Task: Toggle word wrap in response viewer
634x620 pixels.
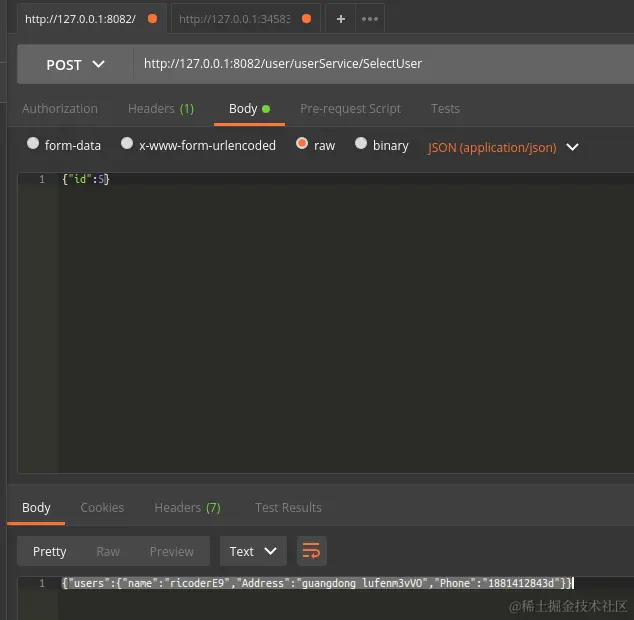Action: pyautogui.click(x=311, y=551)
